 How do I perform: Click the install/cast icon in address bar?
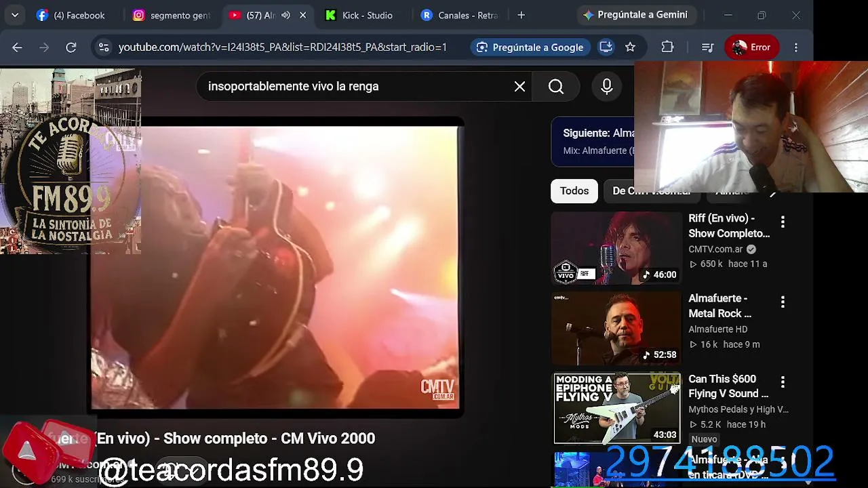pyautogui.click(x=606, y=47)
